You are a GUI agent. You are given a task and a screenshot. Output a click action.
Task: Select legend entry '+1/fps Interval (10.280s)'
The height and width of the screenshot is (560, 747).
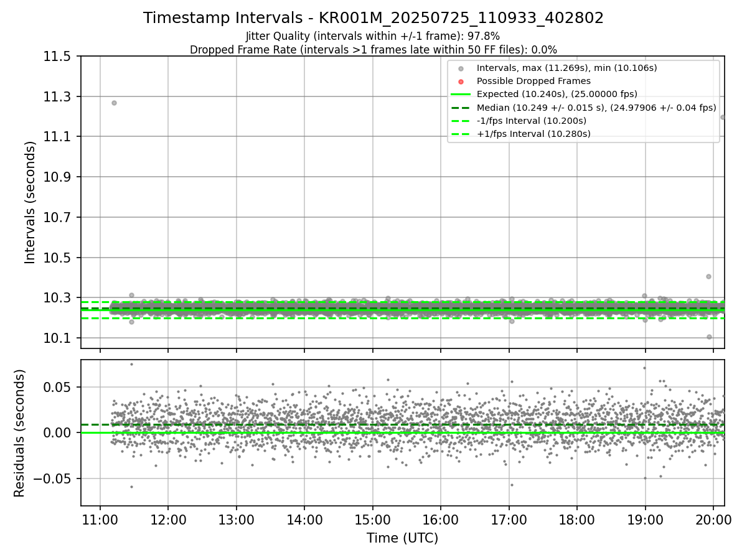point(533,134)
